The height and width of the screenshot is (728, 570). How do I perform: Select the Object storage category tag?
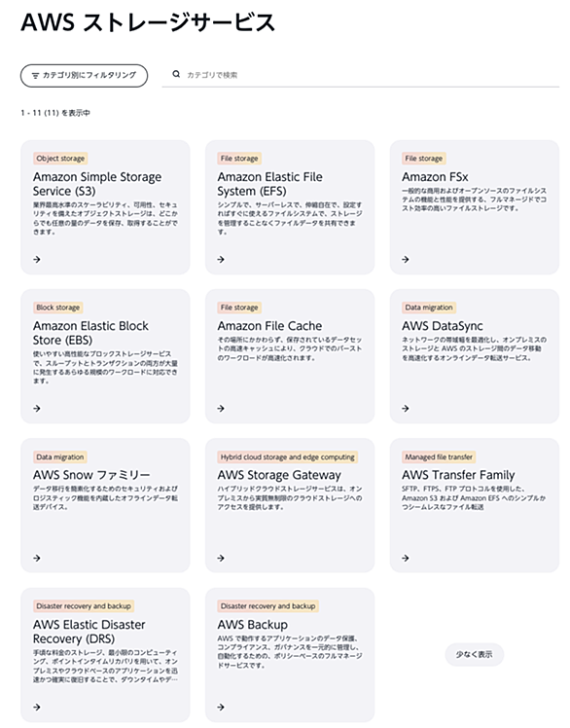pos(60,159)
